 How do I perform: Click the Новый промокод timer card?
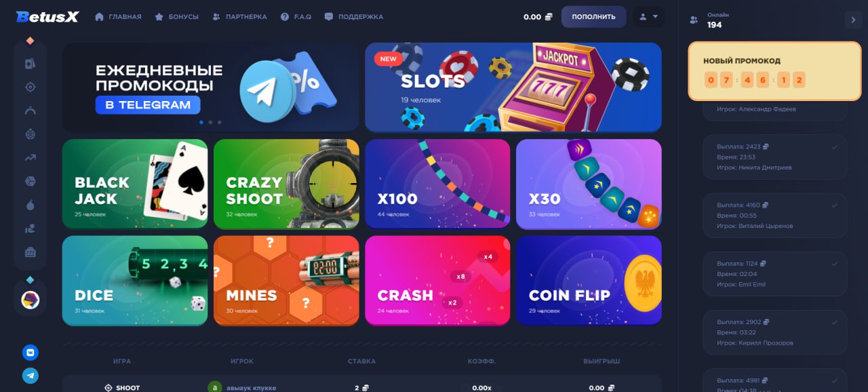pyautogui.click(x=774, y=71)
